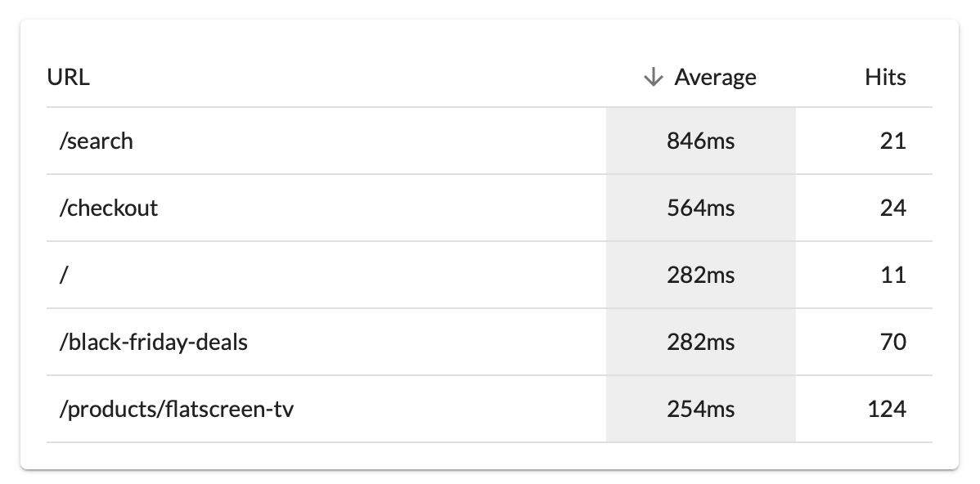Image resolution: width=980 pixels, height=484 pixels.
Task: Sort by the Average column header
Action: click(x=715, y=78)
